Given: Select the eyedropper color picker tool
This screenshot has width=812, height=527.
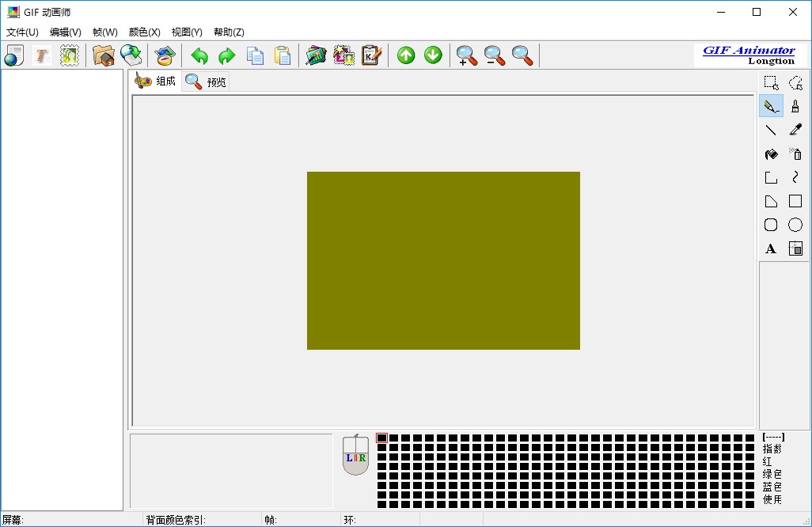Looking at the screenshot, I should [x=795, y=130].
